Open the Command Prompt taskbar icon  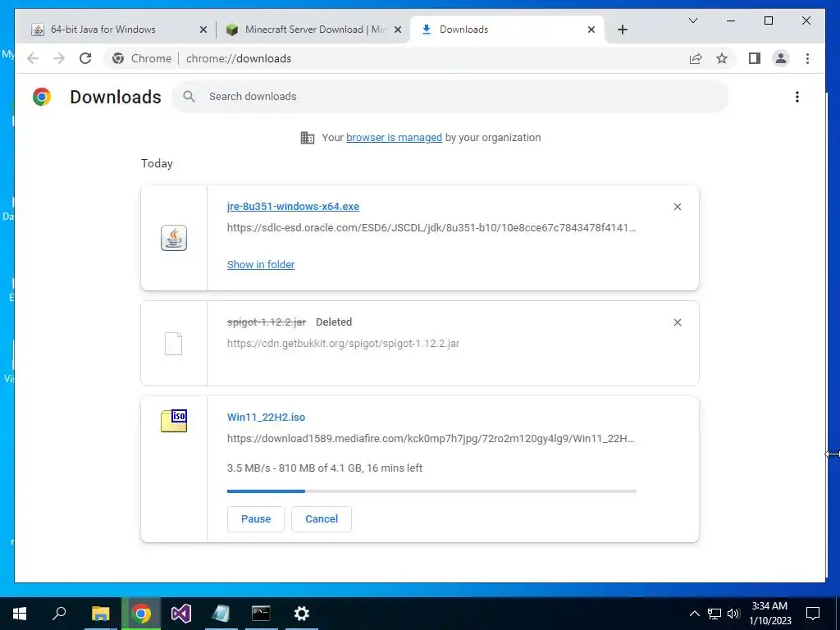click(261, 614)
